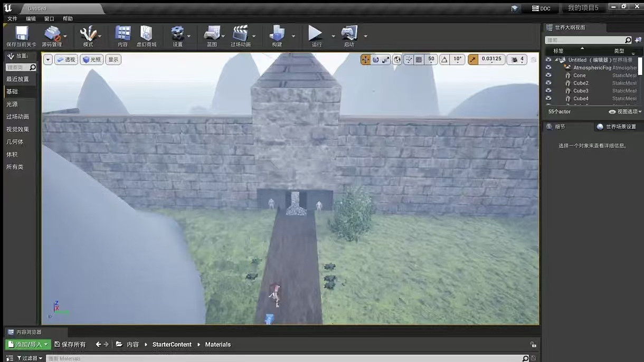Click the maximize viewport icon

533,60
